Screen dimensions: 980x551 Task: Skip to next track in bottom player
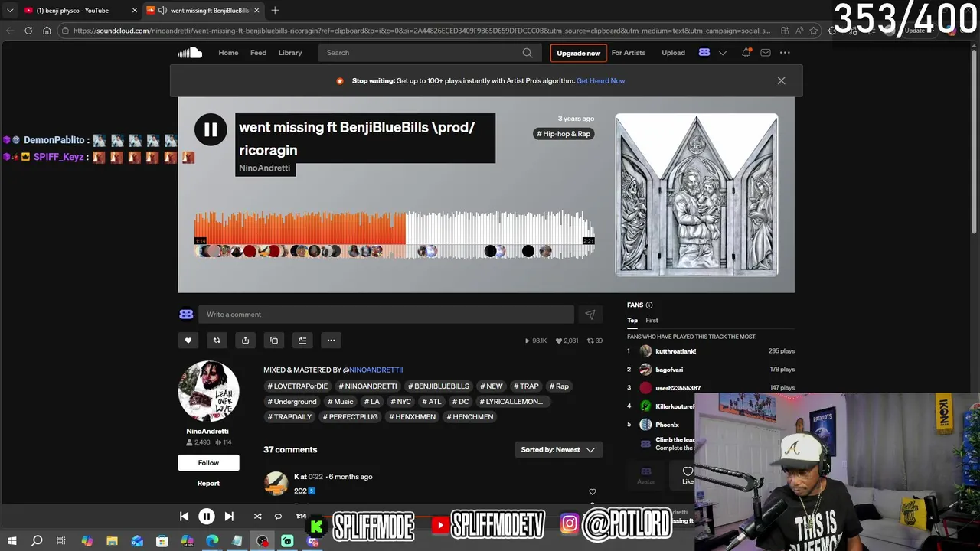(x=229, y=517)
